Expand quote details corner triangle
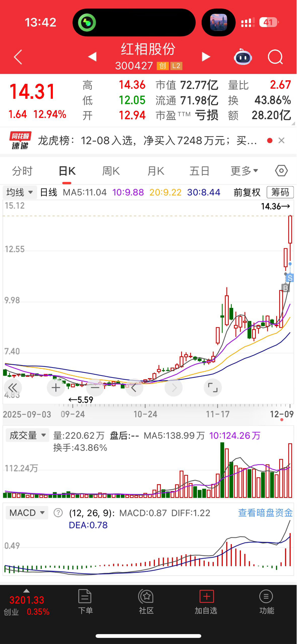Screen dimensions: 297x644 pyautogui.click(x=293, y=123)
